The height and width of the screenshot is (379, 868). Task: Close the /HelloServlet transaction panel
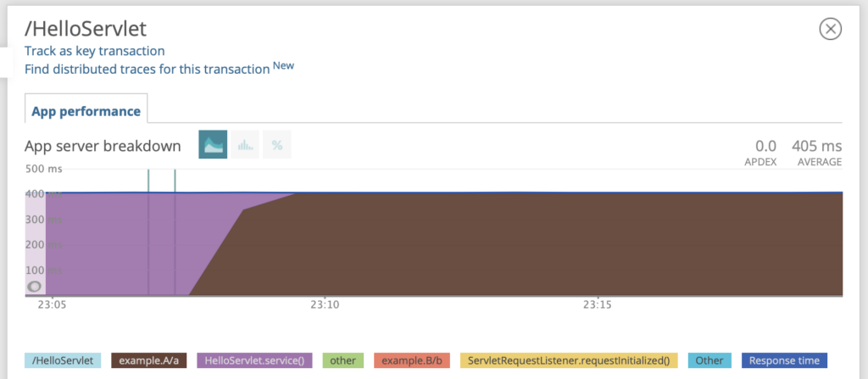point(830,30)
